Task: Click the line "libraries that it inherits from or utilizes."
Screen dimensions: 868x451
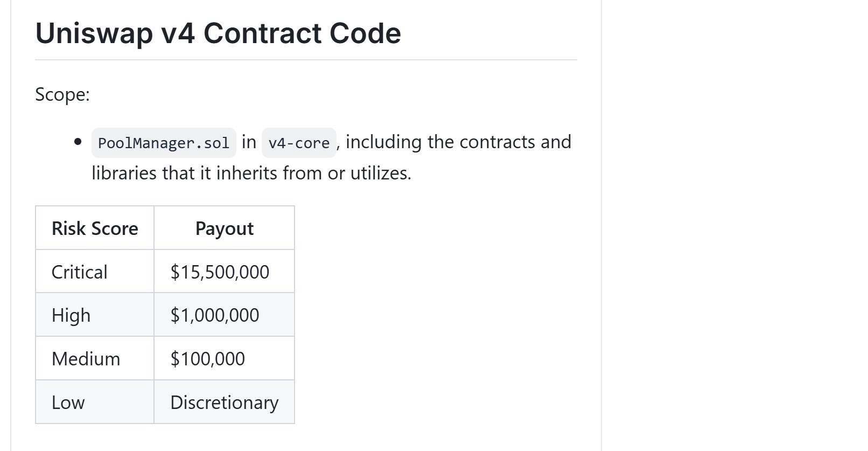Action: click(x=251, y=173)
